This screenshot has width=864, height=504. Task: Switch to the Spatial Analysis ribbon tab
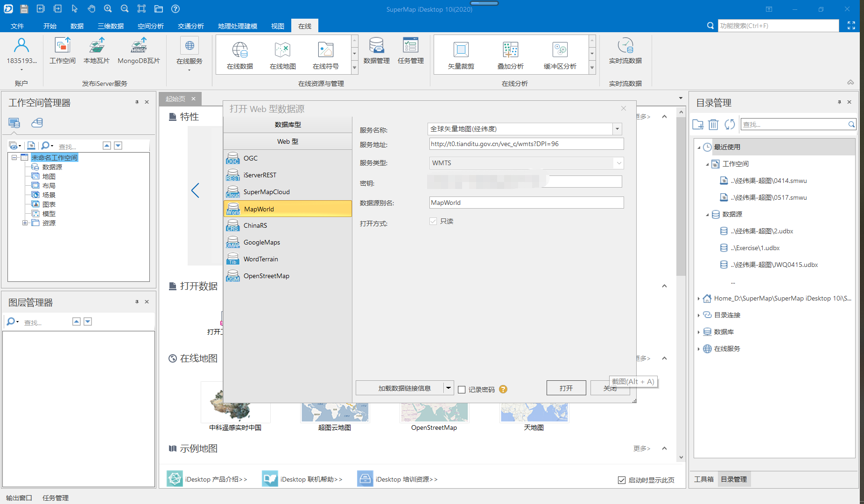click(151, 26)
